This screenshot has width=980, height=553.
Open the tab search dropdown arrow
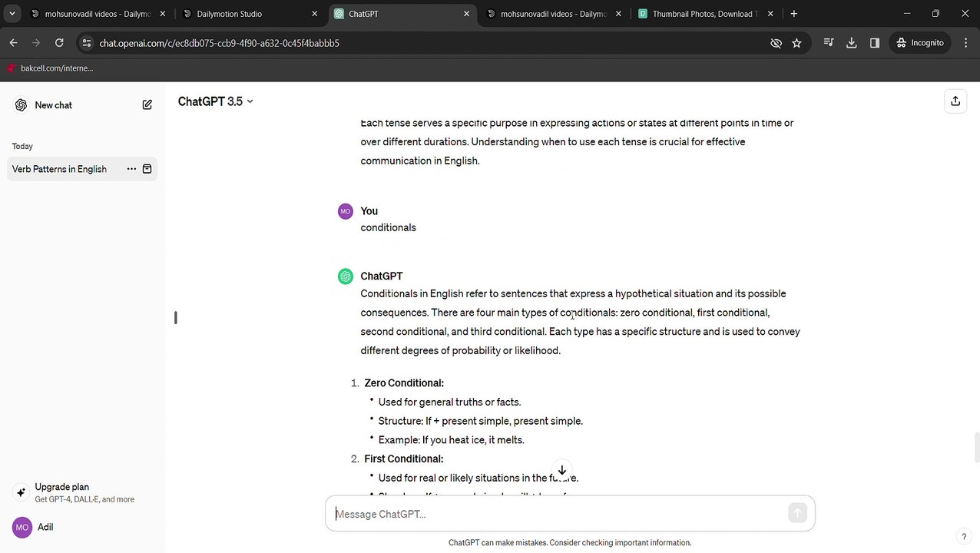12,14
